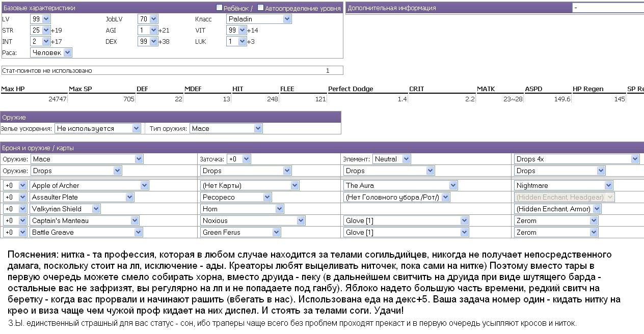Open the Тип оружия dropdown

226,128
